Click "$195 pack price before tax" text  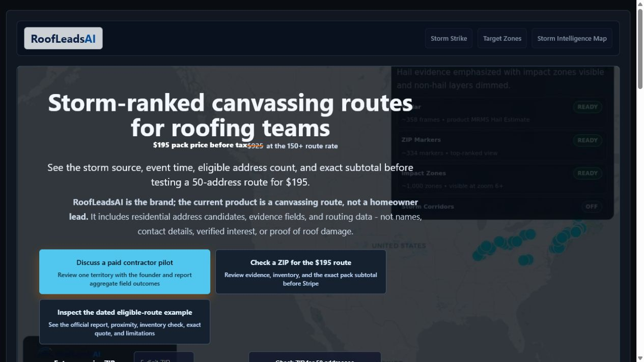point(200,145)
